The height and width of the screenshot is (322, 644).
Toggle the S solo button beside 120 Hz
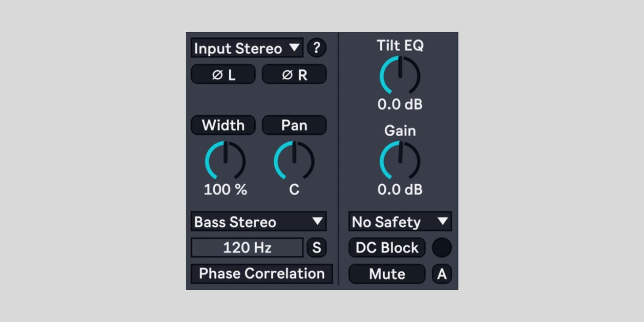pos(316,248)
